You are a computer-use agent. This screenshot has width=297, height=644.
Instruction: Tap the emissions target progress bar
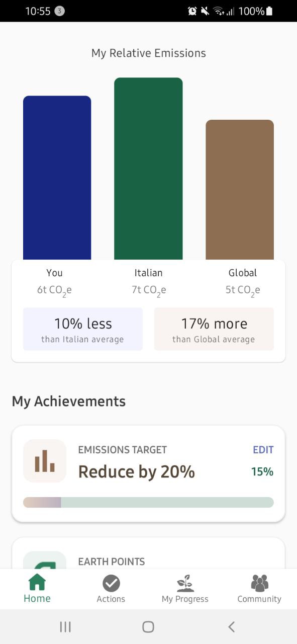click(148, 502)
